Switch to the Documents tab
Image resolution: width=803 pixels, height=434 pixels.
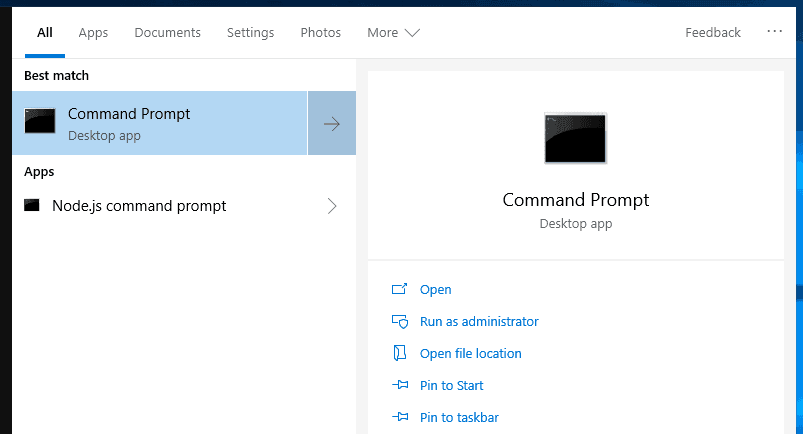pyautogui.click(x=167, y=33)
